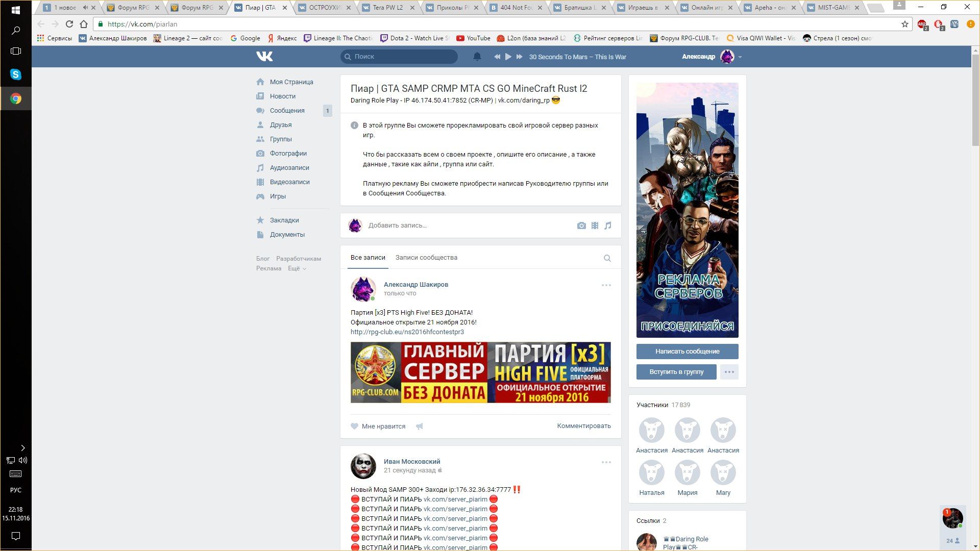The image size is (980, 551).
Task: Skip to next track in header player
Action: pos(519,57)
